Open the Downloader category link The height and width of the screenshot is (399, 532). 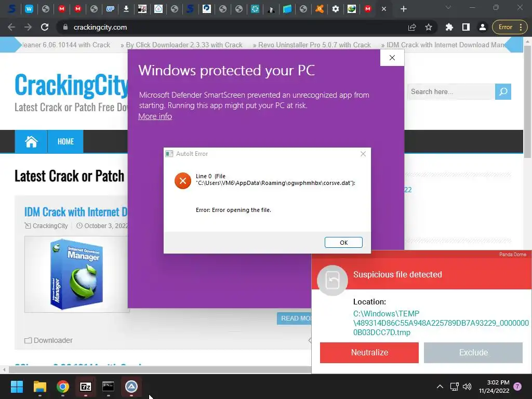53,340
